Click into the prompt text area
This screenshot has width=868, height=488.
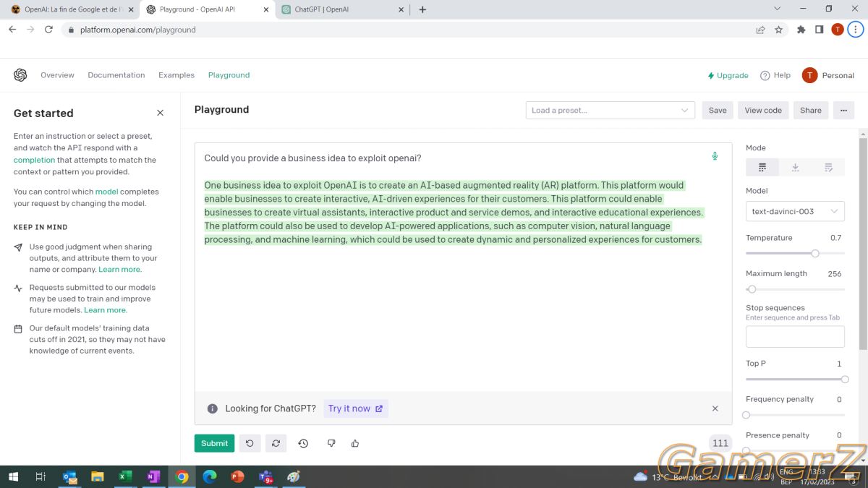(463, 267)
